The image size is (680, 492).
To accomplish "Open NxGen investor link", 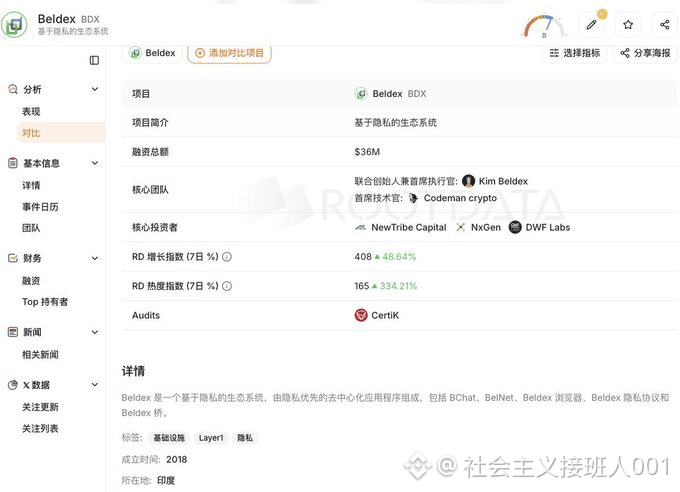I will coord(486,227).
